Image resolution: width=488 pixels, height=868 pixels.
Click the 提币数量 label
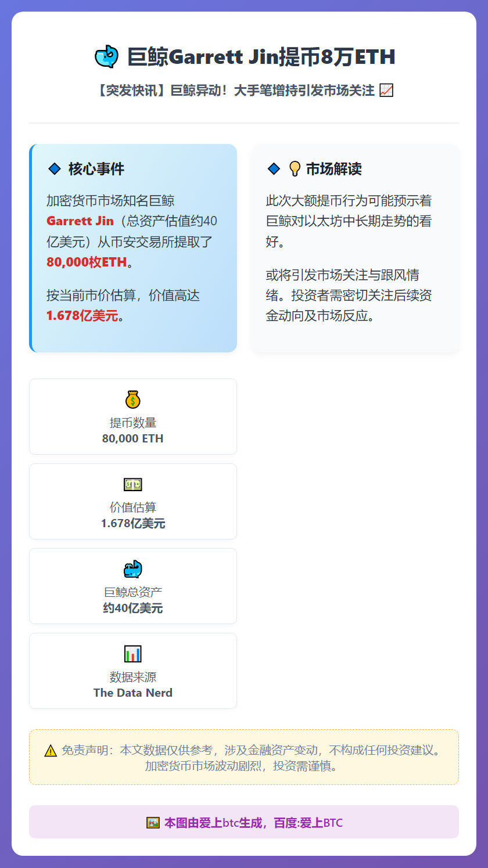coord(133,423)
